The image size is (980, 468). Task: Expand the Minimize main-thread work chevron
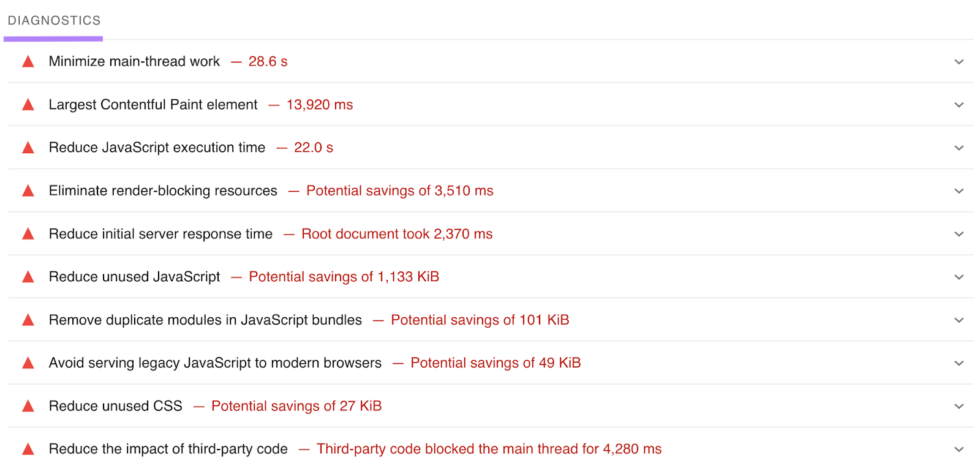point(959,62)
